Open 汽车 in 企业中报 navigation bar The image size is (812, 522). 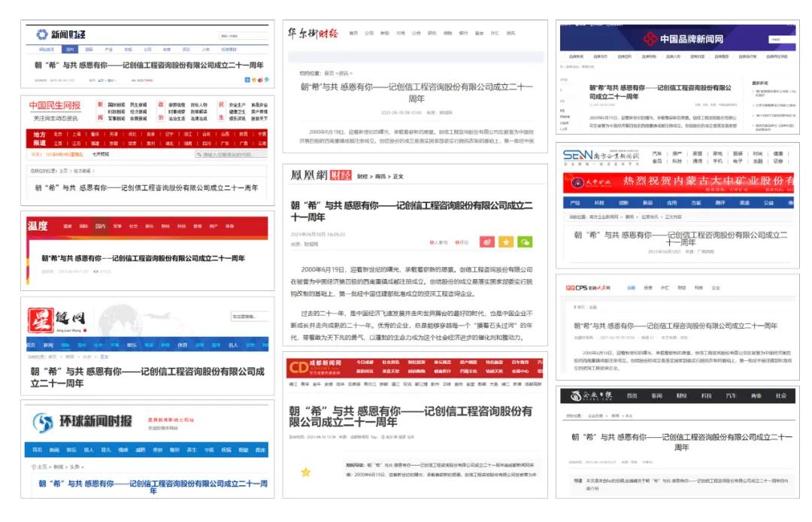pyautogui.click(x=731, y=396)
